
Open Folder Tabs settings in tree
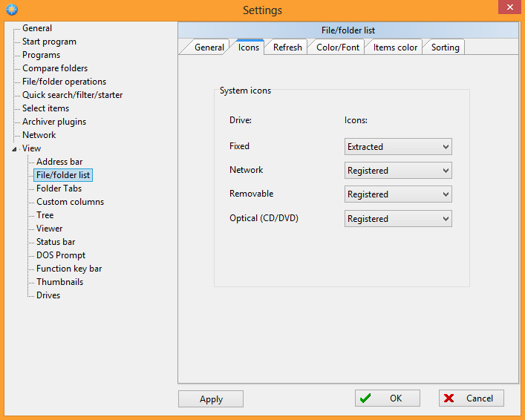click(59, 188)
